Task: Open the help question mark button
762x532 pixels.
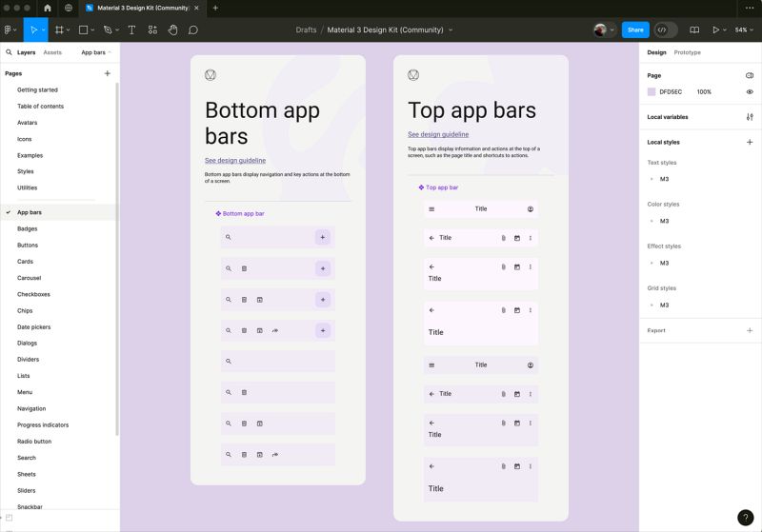Action: click(745, 518)
